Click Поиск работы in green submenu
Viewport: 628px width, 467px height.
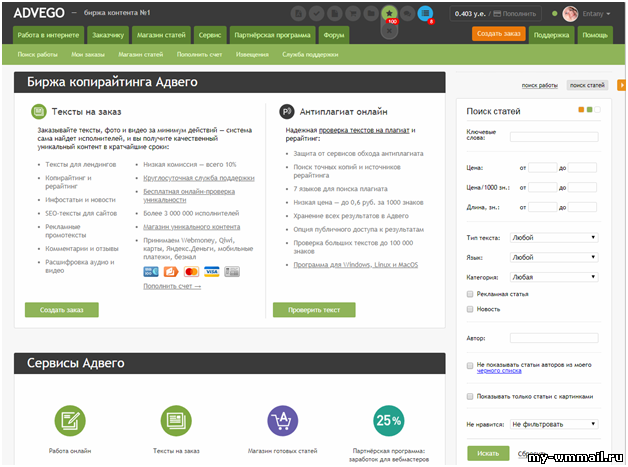38,54
